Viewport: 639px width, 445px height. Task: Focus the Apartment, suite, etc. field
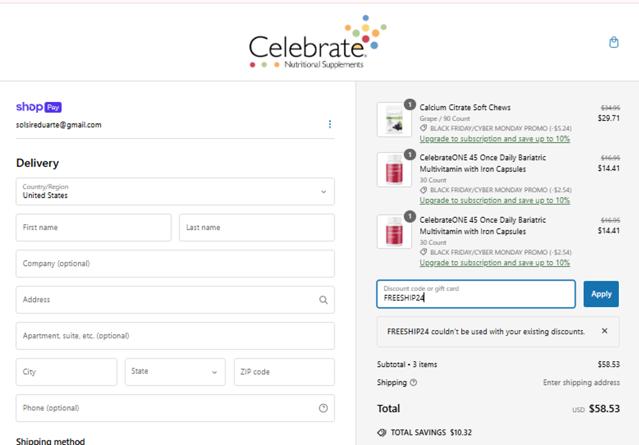pyautogui.click(x=175, y=336)
